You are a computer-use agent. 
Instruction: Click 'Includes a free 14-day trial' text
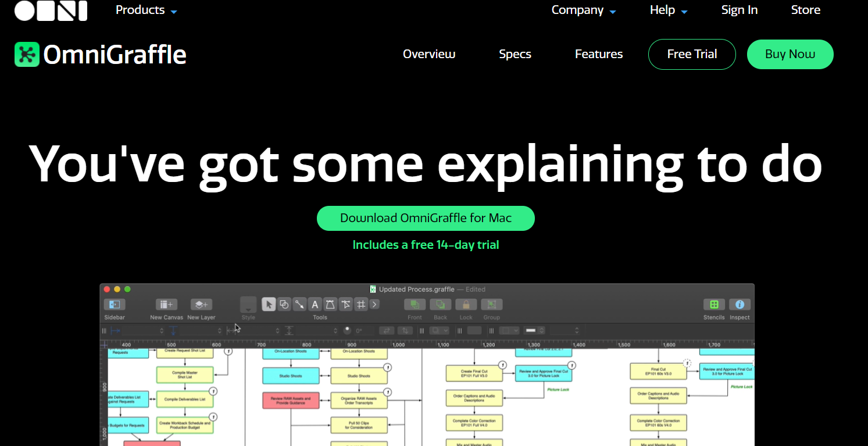(426, 245)
